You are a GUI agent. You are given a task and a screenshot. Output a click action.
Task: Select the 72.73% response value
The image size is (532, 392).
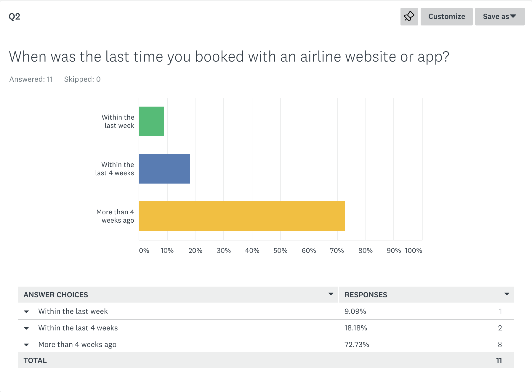[357, 344]
